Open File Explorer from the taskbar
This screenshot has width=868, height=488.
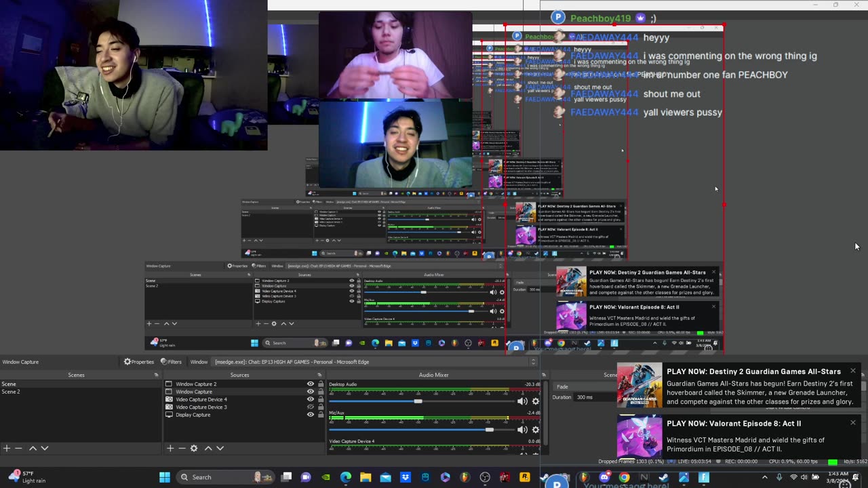(366, 477)
